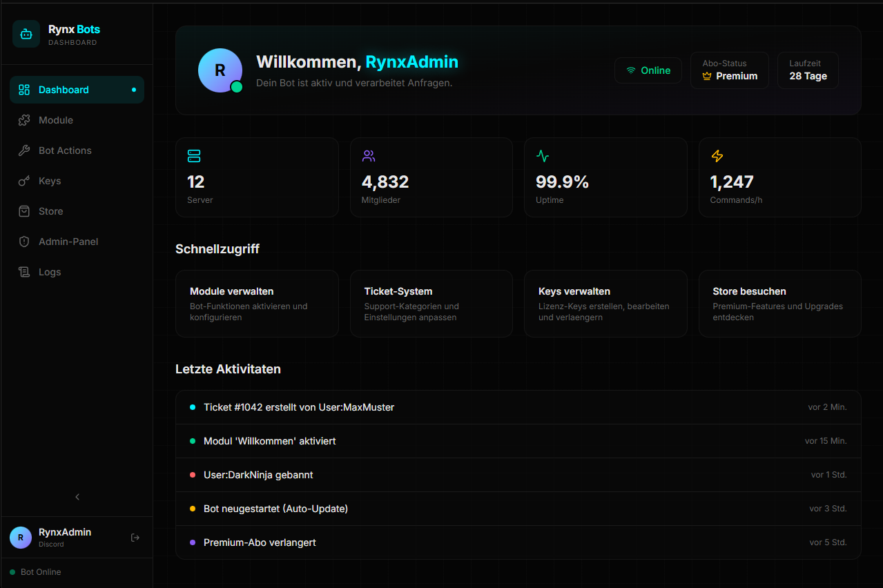Click the Premium Abo-Status badge
Image resolution: width=883 pixels, height=588 pixels.
[729, 70]
